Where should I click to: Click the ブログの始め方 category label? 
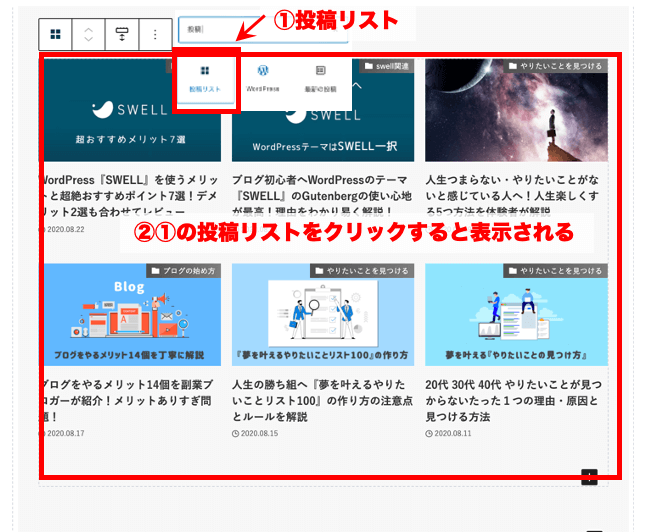184,271
